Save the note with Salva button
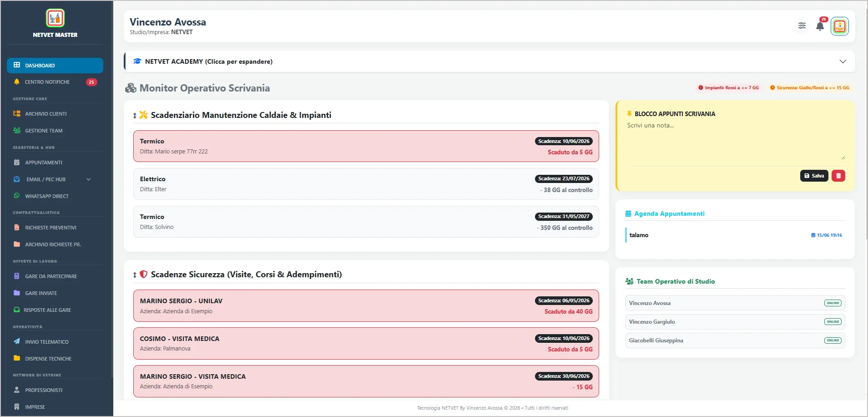The width and height of the screenshot is (868, 417). click(x=814, y=176)
